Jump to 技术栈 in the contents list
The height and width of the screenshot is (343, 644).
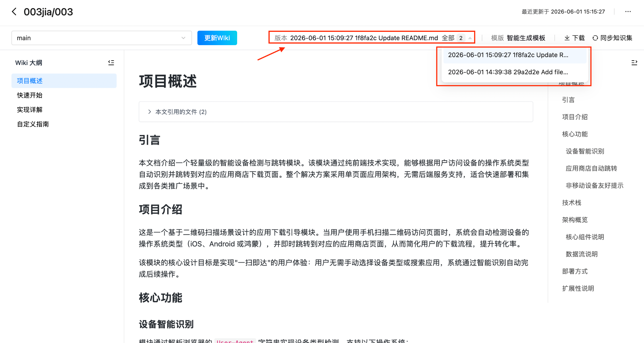pyautogui.click(x=571, y=203)
